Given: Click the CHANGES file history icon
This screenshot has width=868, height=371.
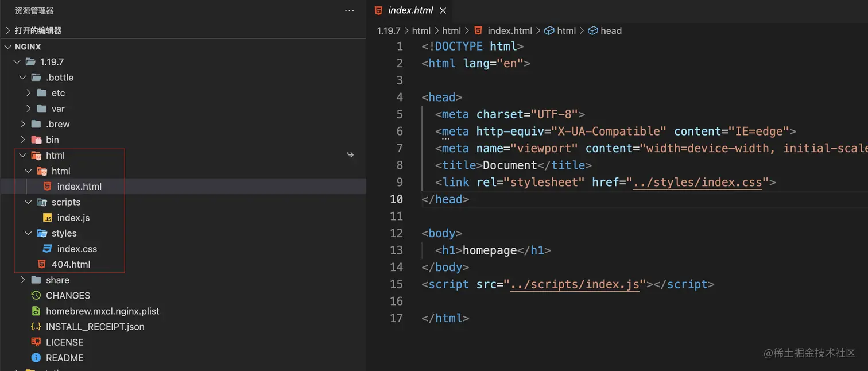Looking at the screenshot, I should [x=36, y=295].
